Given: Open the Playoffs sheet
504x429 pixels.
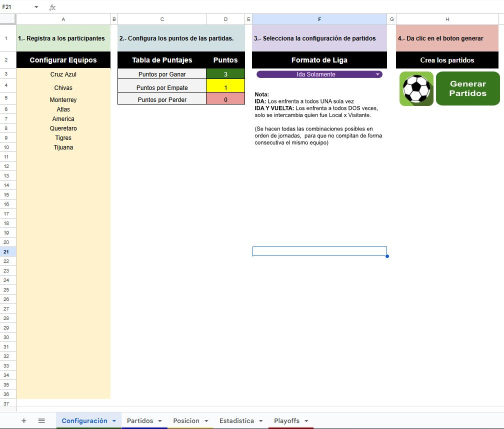Looking at the screenshot, I should pyautogui.click(x=286, y=420).
